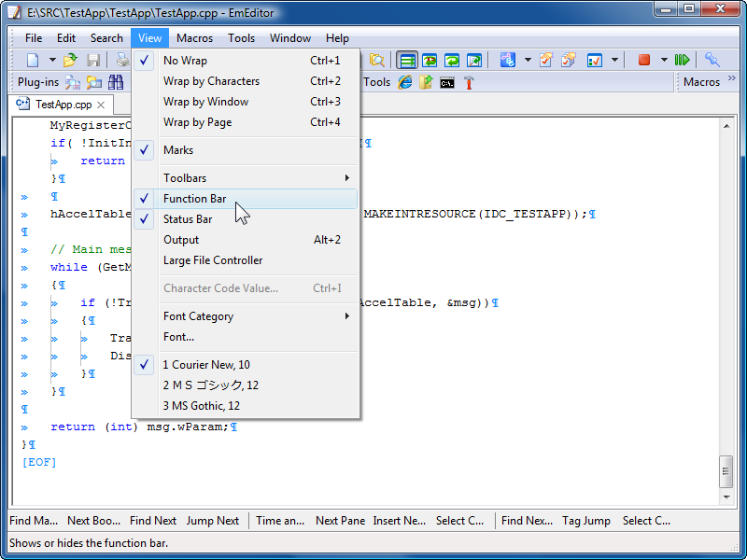The width and height of the screenshot is (747, 560).
Task: Choose Large File Controller menu item
Action: click(246, 260)
